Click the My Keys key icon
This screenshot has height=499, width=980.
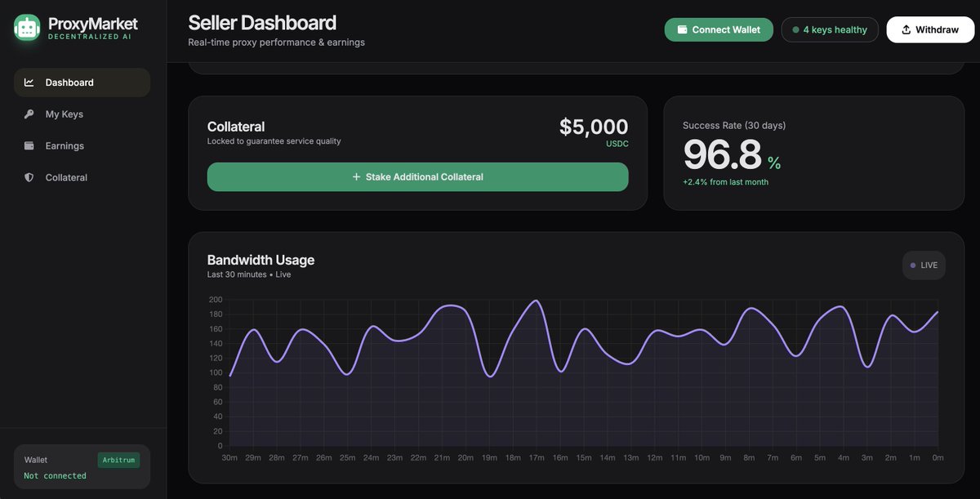click(x=29, y=114)
